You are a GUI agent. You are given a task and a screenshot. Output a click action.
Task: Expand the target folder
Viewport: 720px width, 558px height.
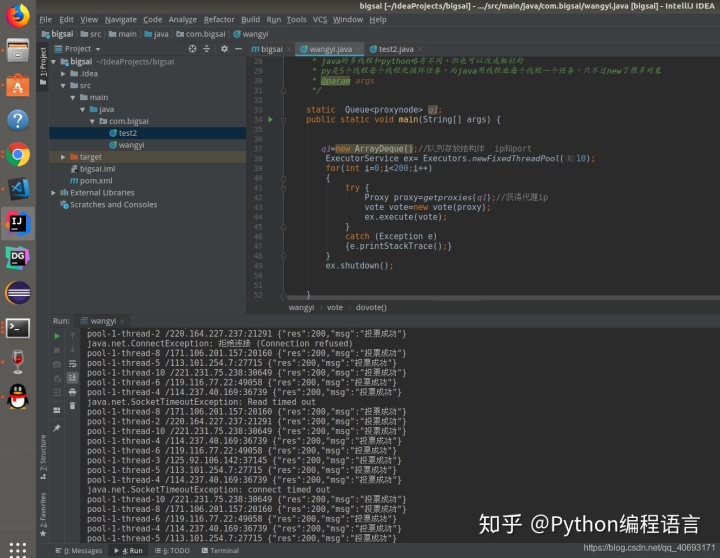coord(63,157)
